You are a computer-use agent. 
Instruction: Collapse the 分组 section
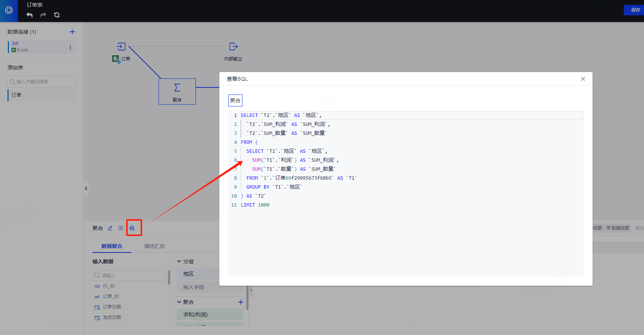tap(179, 261)
